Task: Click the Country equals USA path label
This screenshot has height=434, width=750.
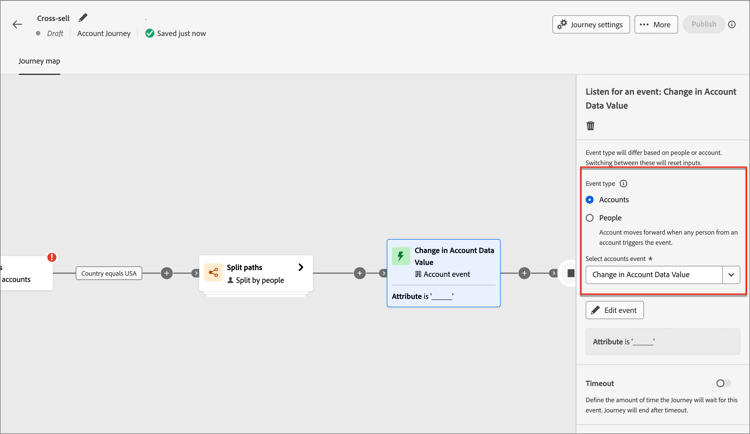Action: (109, 273)
